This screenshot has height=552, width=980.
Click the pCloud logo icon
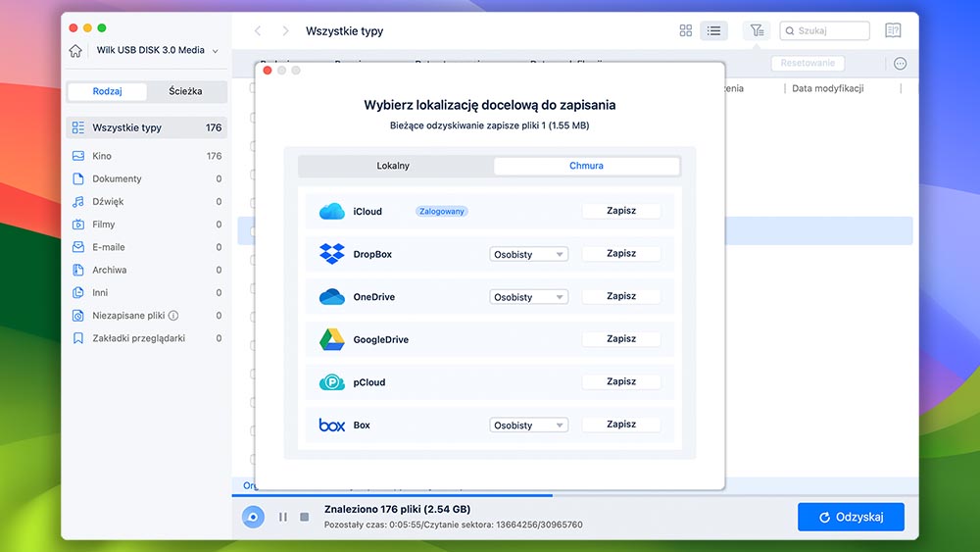point(332,382)
